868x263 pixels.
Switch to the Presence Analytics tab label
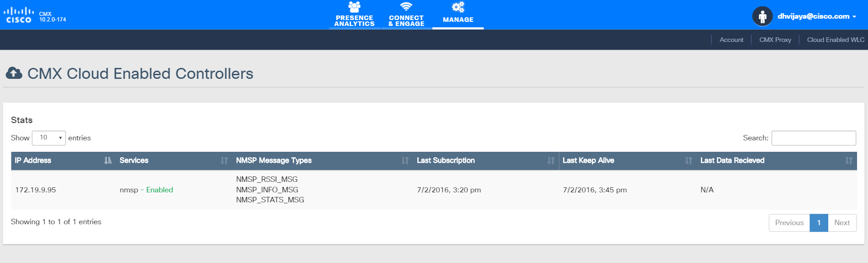pos(354,21)
